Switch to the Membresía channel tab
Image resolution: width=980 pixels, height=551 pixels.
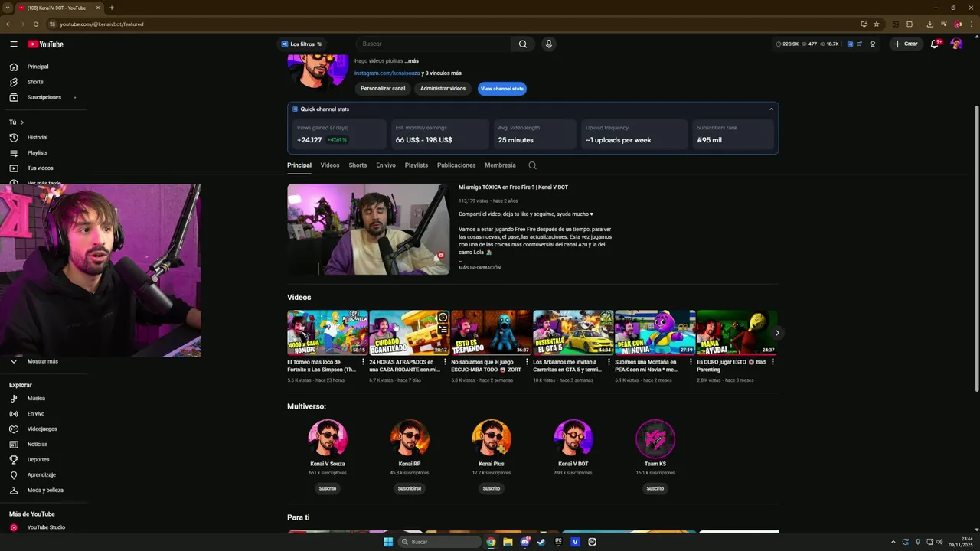click(500, 165)
